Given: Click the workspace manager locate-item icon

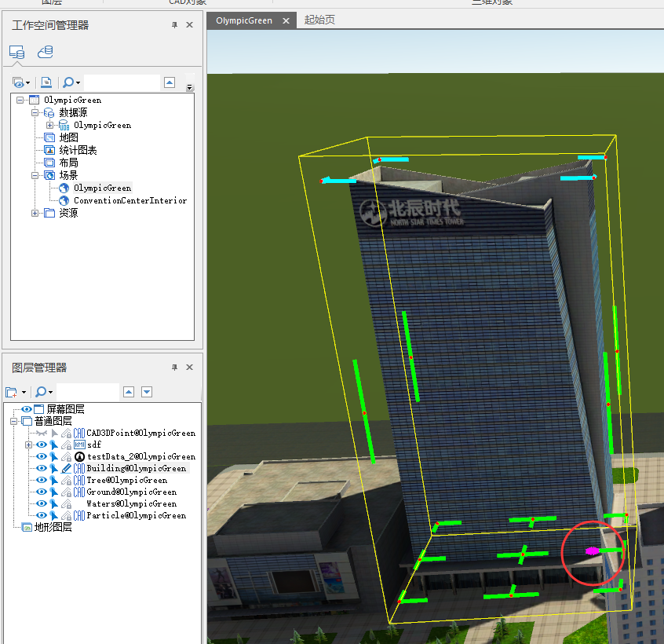Looking at the screenshot, I should click(46, 82).
